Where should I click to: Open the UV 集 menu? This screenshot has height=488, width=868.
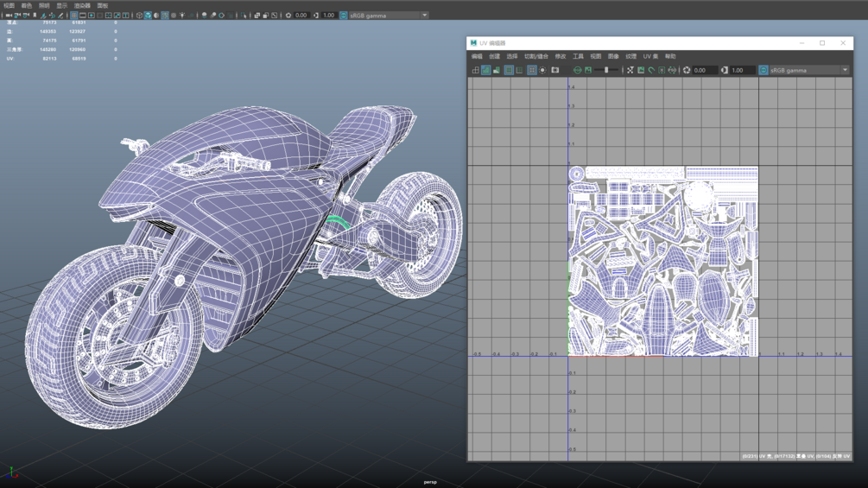pyautogui.click(x=649, y=56)
